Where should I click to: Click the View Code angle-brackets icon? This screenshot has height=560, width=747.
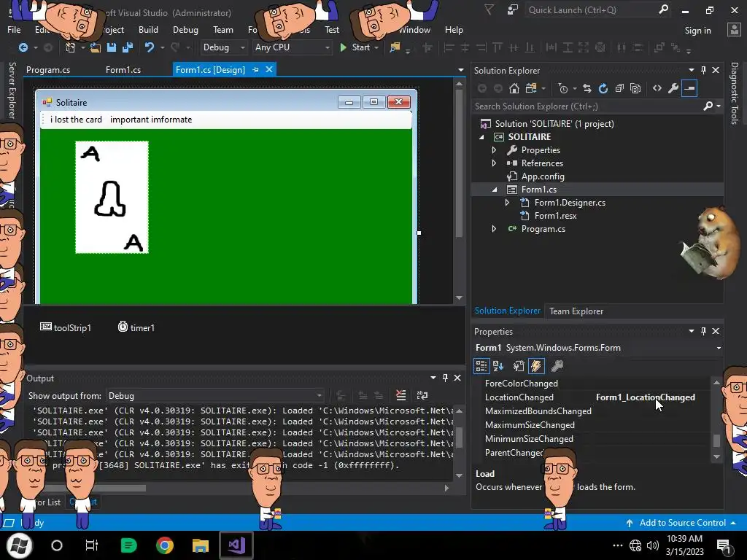[657, 88]
